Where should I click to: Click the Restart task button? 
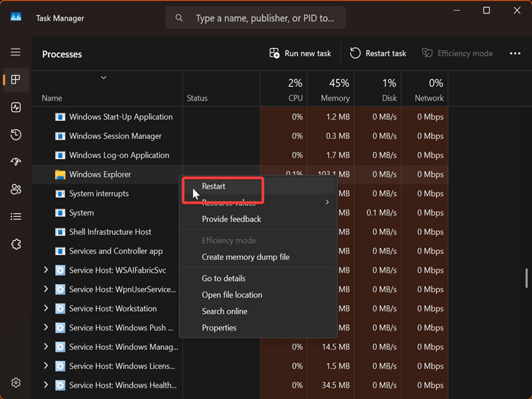378,53
